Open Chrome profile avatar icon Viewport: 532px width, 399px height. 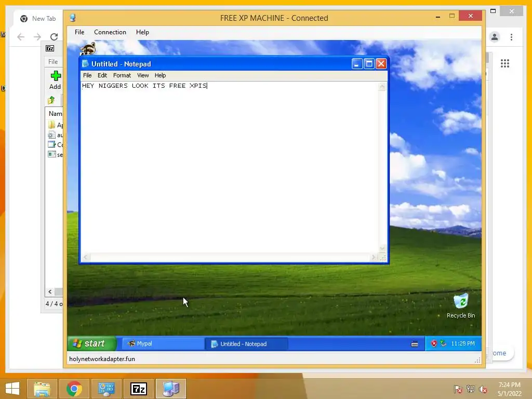pos(495,37)
